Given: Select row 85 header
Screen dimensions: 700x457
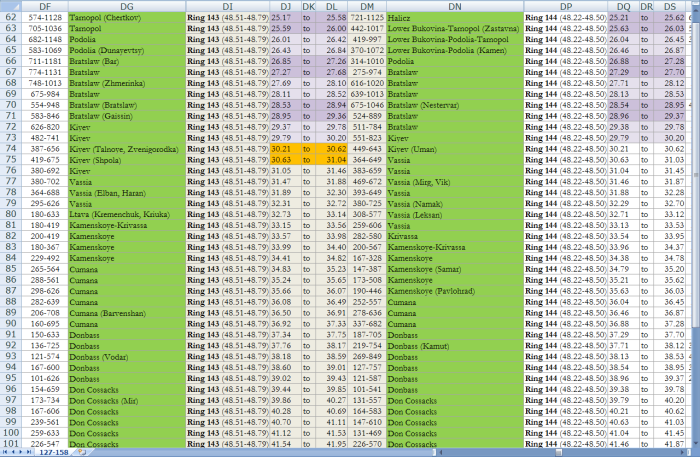Looking at the screenshot, I should click(x=10, y=269).
